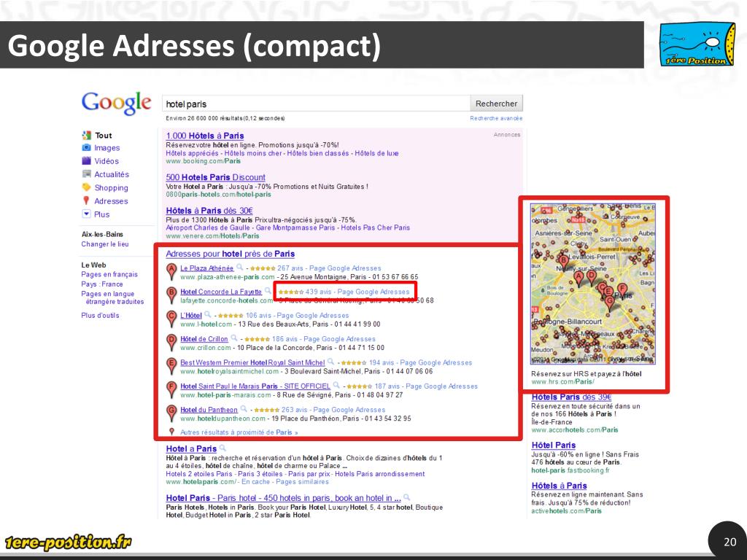Open Recherche avancée link

[x=496, y=118]
